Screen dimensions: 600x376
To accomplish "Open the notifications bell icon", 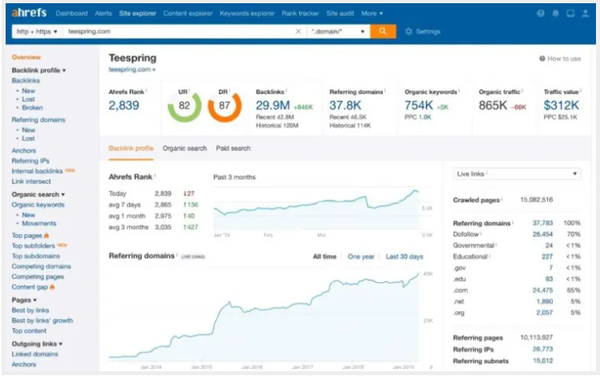I will 556,13.
